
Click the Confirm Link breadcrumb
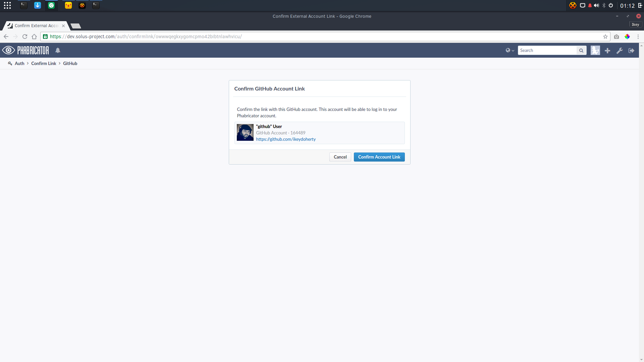click(x=44, y=63)
